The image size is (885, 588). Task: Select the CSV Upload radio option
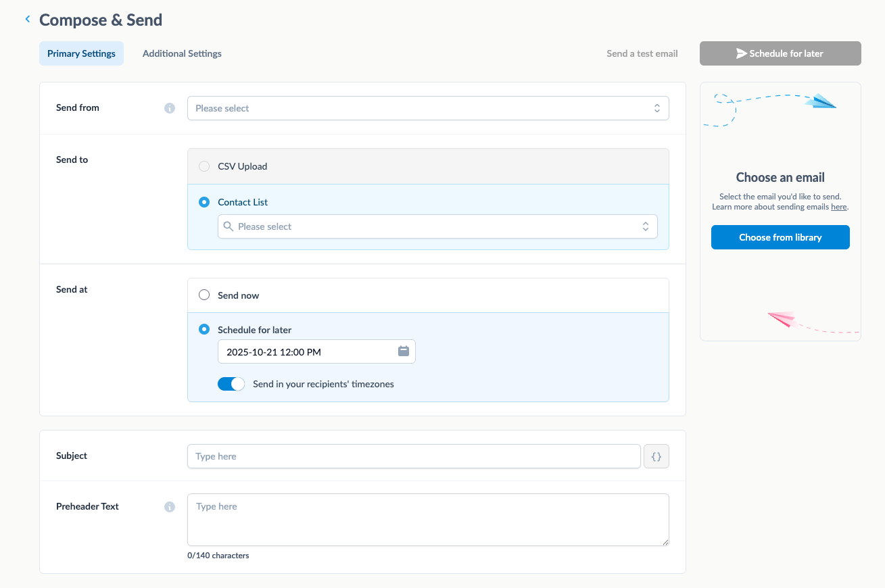[204, 166]
